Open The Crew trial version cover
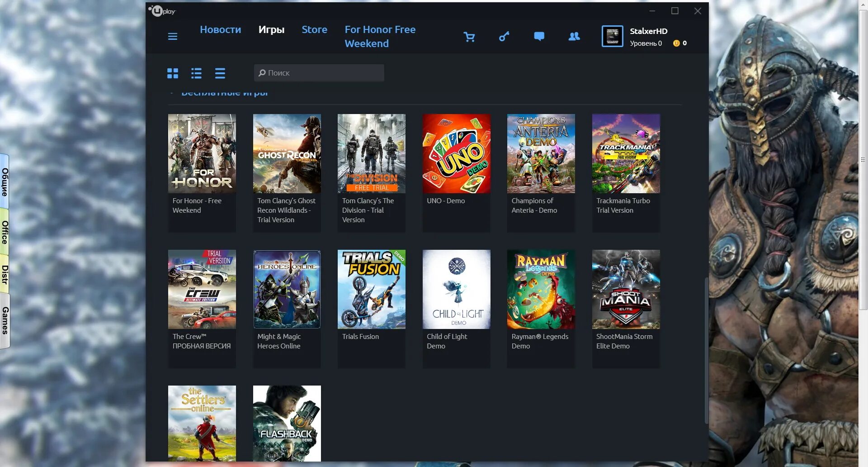This screenshot has width=868, height=467. point(202,289)
